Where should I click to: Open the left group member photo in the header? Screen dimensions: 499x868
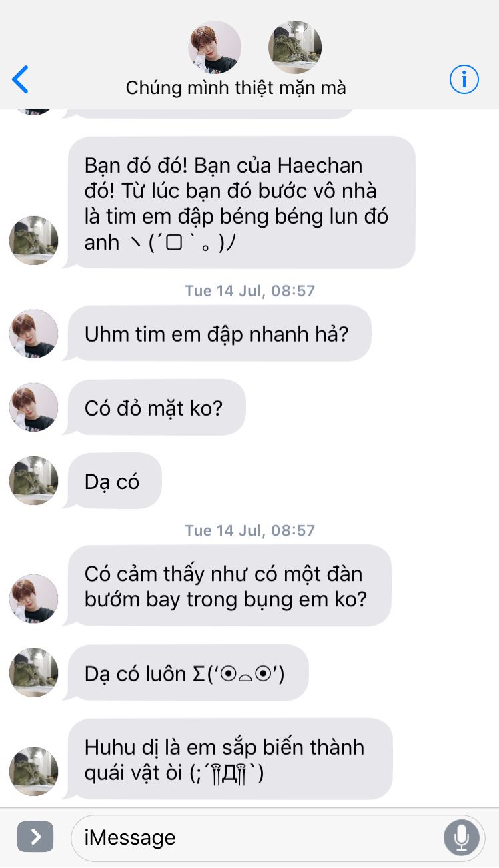pyautogui.click(x=215, y=47)
